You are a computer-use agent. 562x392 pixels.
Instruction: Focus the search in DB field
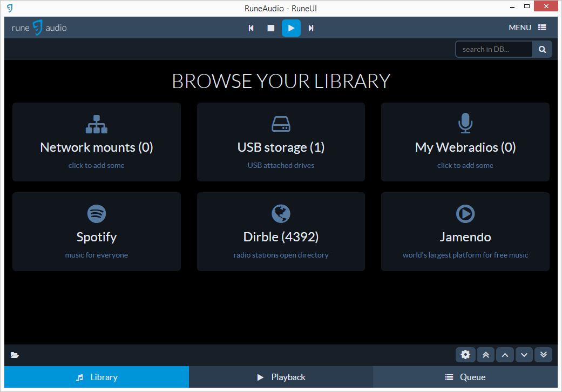pos(493,50)
